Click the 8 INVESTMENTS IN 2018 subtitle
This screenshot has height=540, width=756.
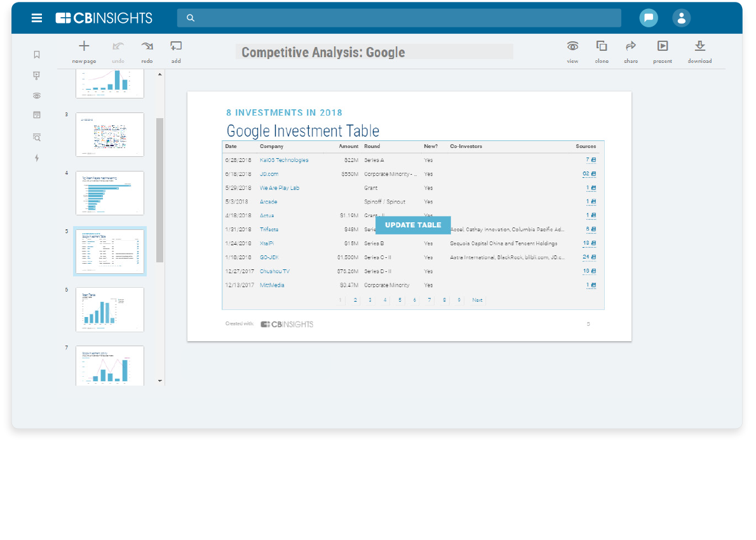(284, 112)
